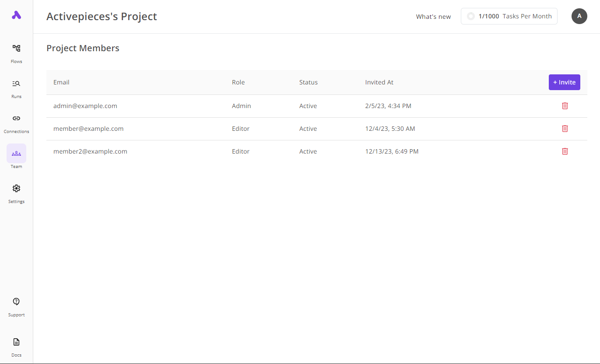Open the Flows section icon
Screen dimensions: 600x364
[x=16, y=48]
